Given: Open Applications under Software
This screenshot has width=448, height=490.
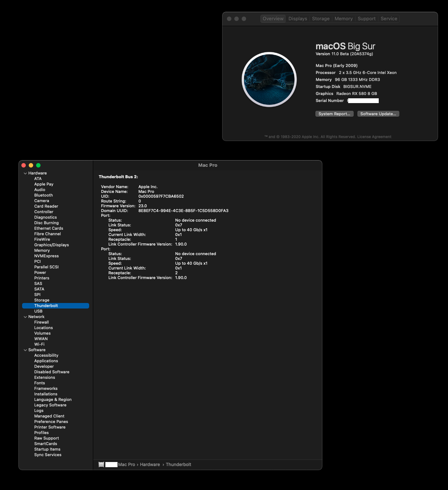Looking at the screenshot, I should pos(46,361).
